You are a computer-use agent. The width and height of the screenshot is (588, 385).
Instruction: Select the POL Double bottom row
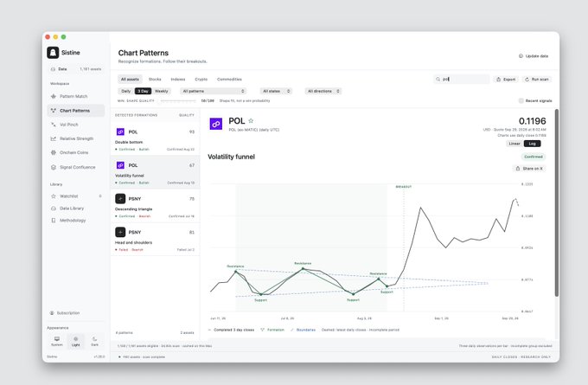click(155, 139)
